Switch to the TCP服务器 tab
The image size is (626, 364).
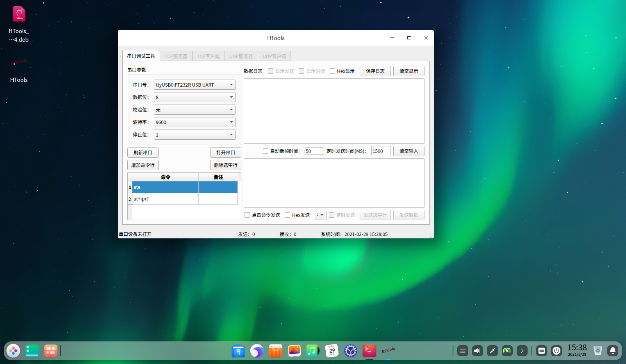click(x=176, y=56)
